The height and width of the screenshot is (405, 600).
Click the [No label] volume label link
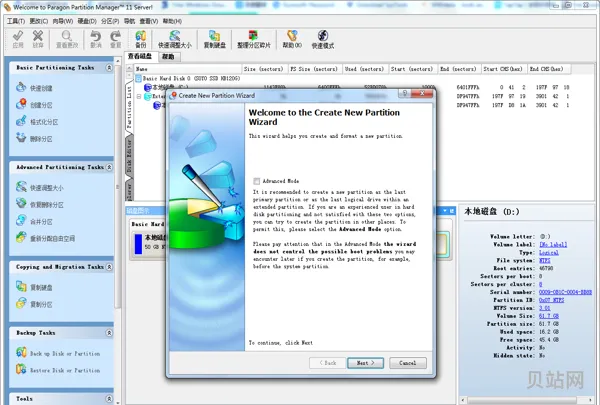[553, 244]
